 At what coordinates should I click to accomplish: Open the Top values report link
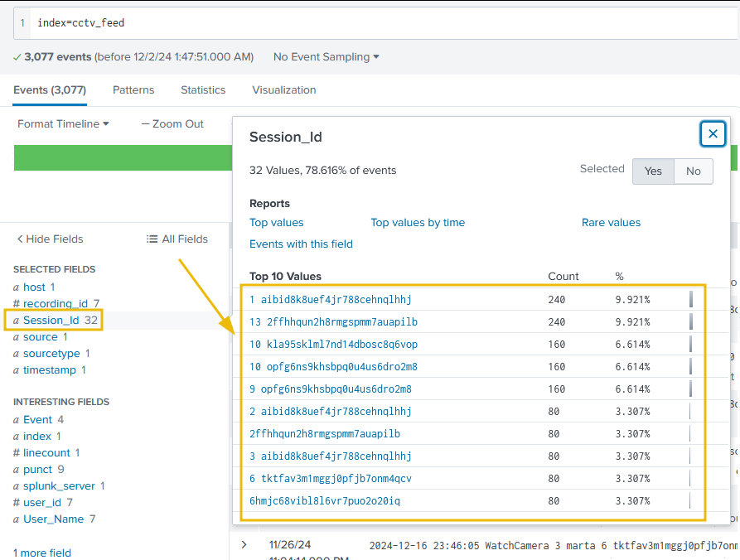276,223
